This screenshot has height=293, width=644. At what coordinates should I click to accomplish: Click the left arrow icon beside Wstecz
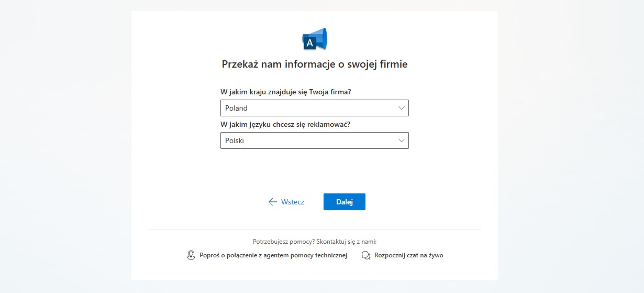point(272,202)
